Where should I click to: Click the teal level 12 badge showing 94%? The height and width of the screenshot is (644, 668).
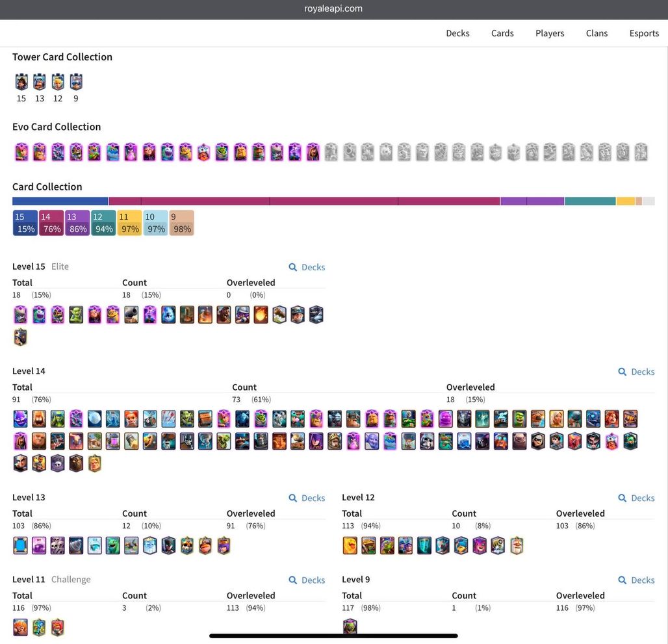click(103, 223)
